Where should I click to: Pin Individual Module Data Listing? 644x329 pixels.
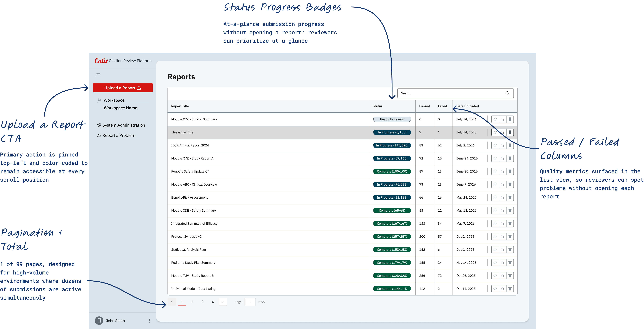(x=495, y=289)
